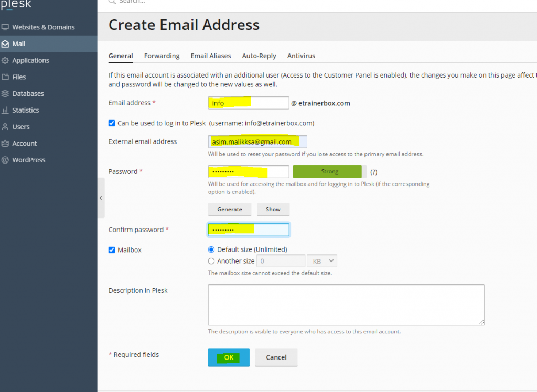Uncheck the Mailbox checkbox
The width and height of the screenshot is (537, 392).
pos(112,250)
